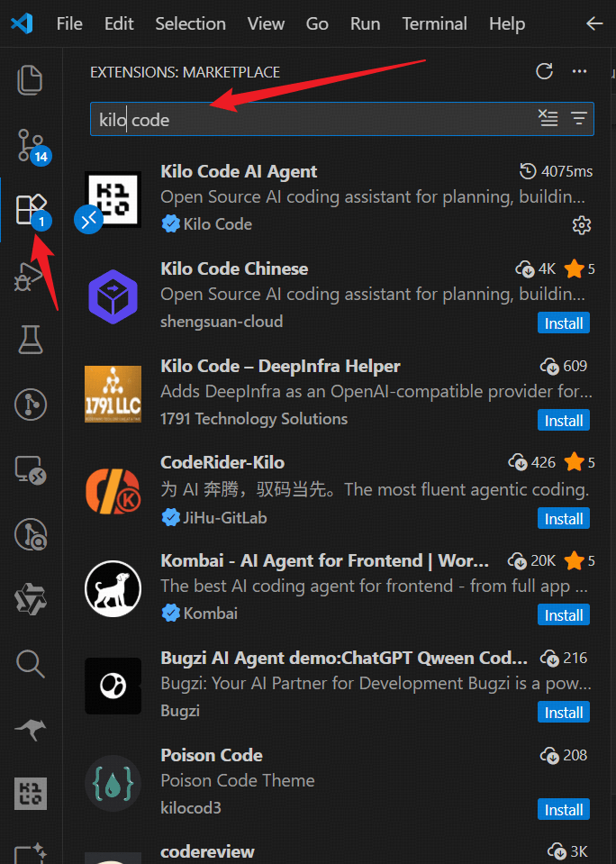Open the Explorer view in activity bar
The width and height of the screenshot is (616, 864).
(31, 79)
